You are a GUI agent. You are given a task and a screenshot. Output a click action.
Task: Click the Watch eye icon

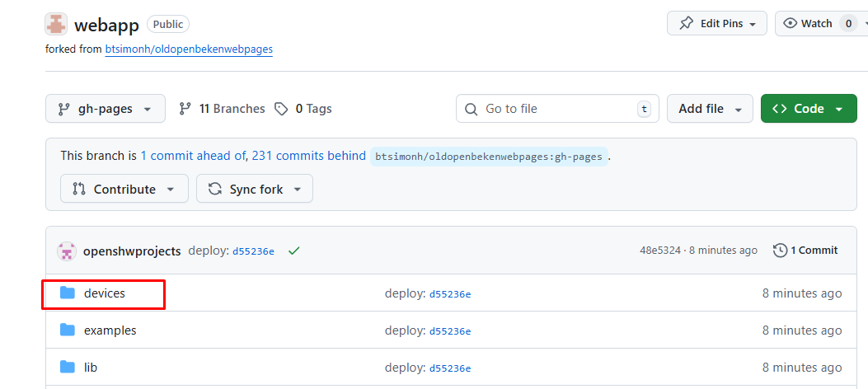[x=790, y=23]
